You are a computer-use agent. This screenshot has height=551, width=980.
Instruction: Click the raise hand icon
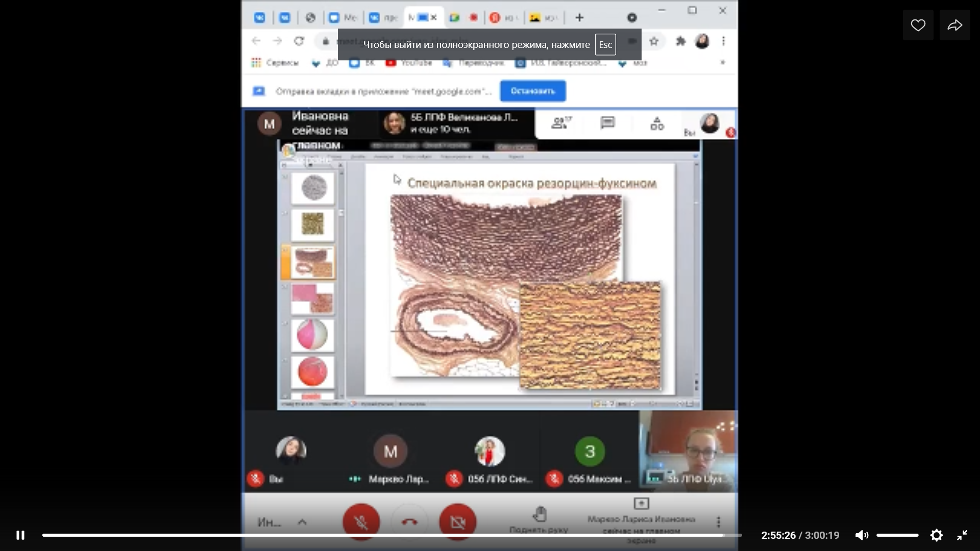[539, 514]
